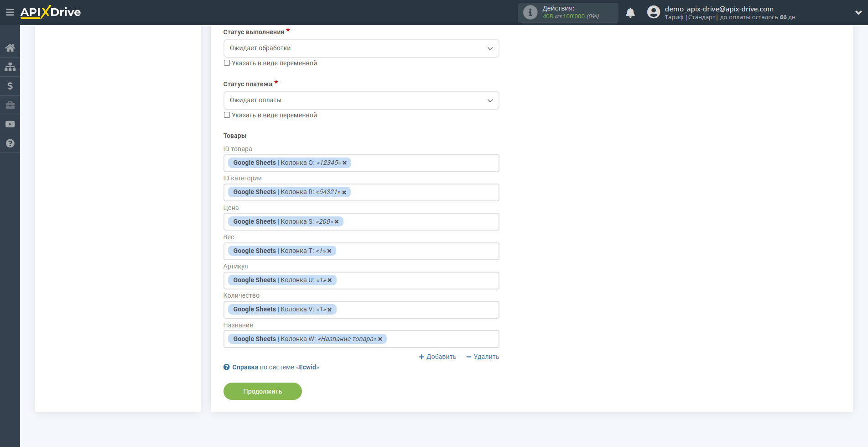Click inside the ID категории field

[361, 192]
